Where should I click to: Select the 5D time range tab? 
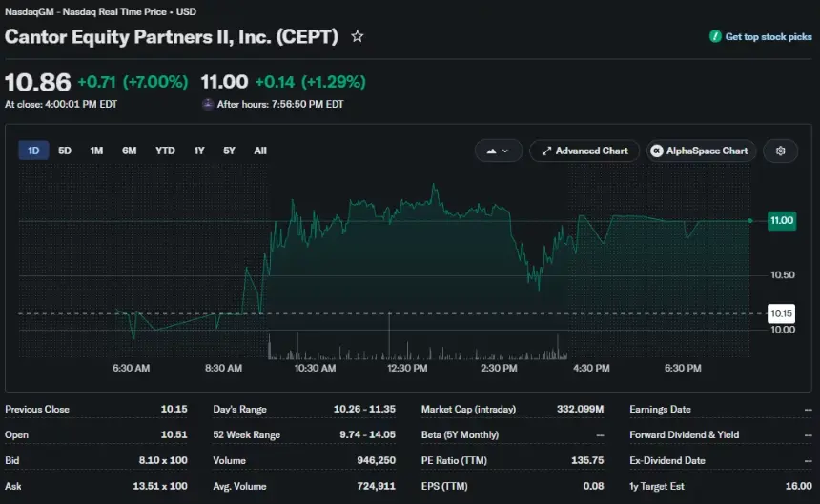coord(65,151)
